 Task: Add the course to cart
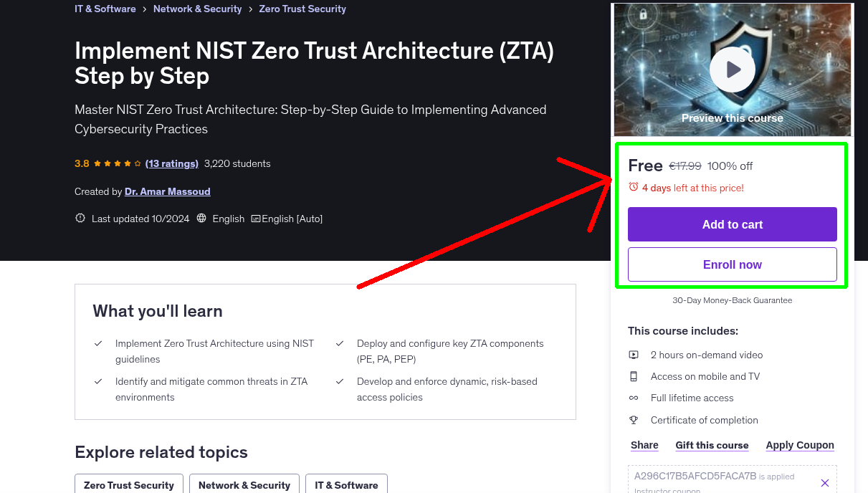tap(732, 224)
